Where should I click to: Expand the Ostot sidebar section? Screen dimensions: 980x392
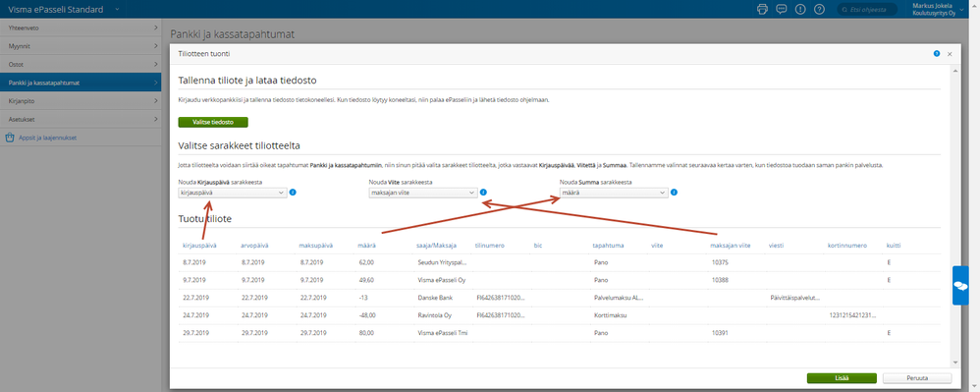coord(81,65)
